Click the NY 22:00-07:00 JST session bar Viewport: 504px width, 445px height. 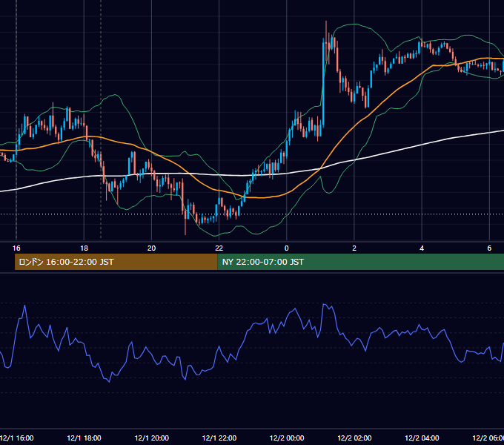[361, 262]
